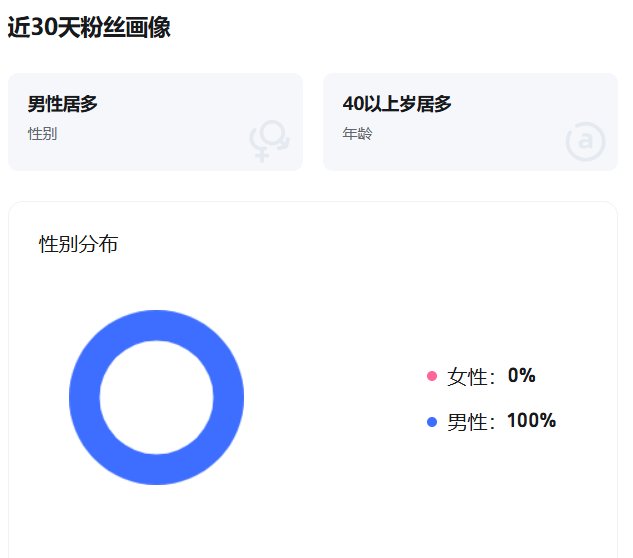Screen dimensions: 633x558
Task: Click the 年龄 subtitle label
Action: [x=357, y=133]
